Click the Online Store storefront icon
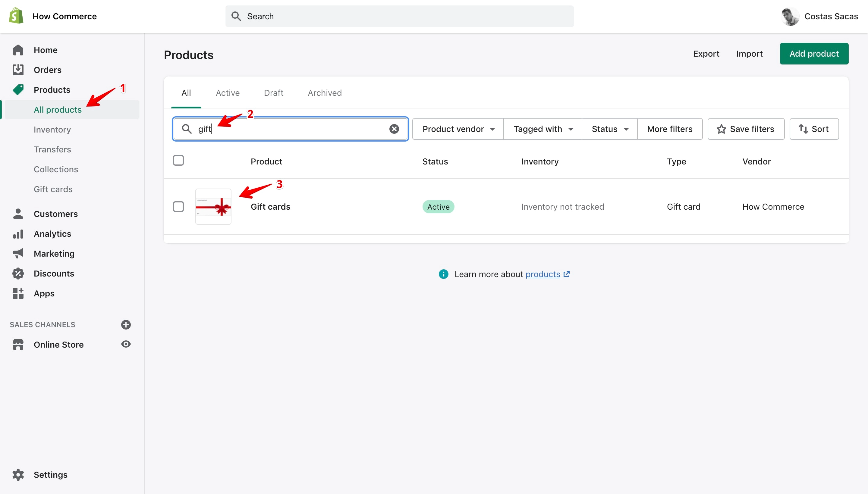The width and height of the screenshot is (868, 494). (18, 344)
